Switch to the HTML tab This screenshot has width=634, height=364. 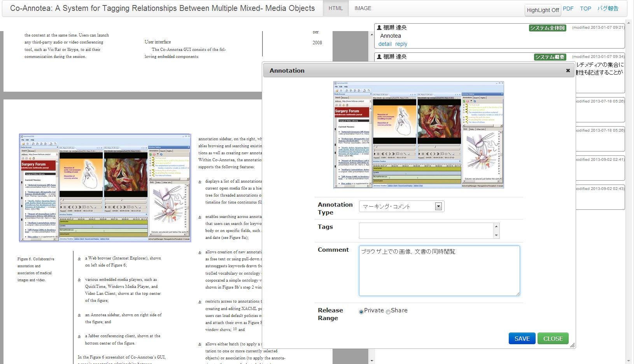[335, 8]
